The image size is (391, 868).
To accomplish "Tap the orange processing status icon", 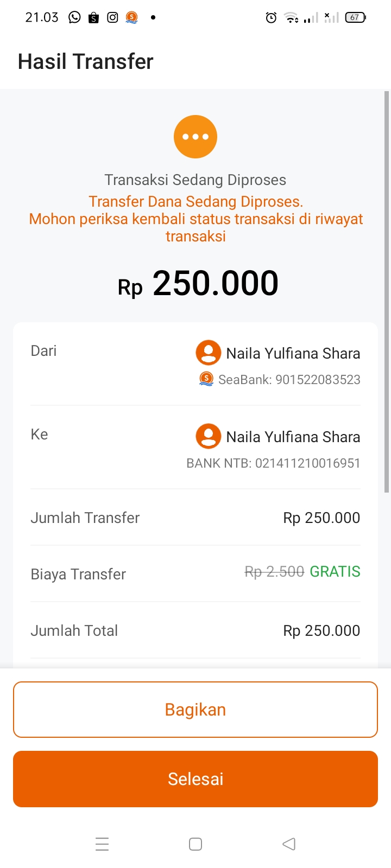I will pos(195,137).
